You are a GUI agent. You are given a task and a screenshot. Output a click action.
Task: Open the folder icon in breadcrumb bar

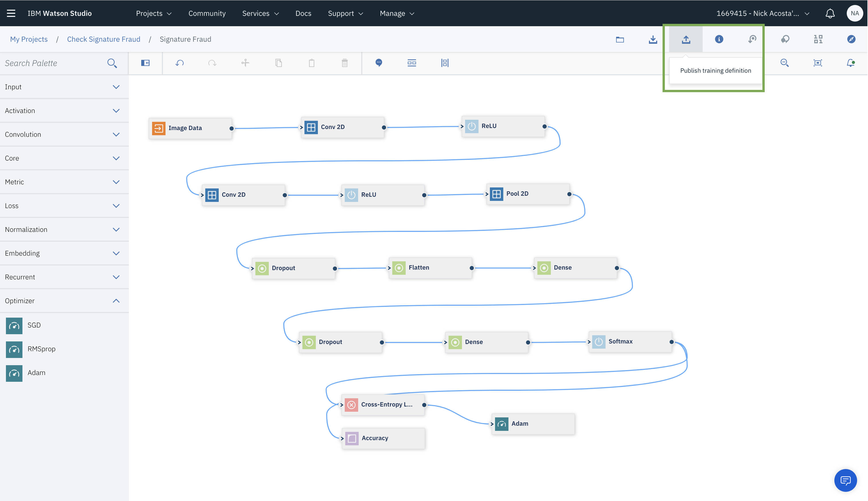620,39
